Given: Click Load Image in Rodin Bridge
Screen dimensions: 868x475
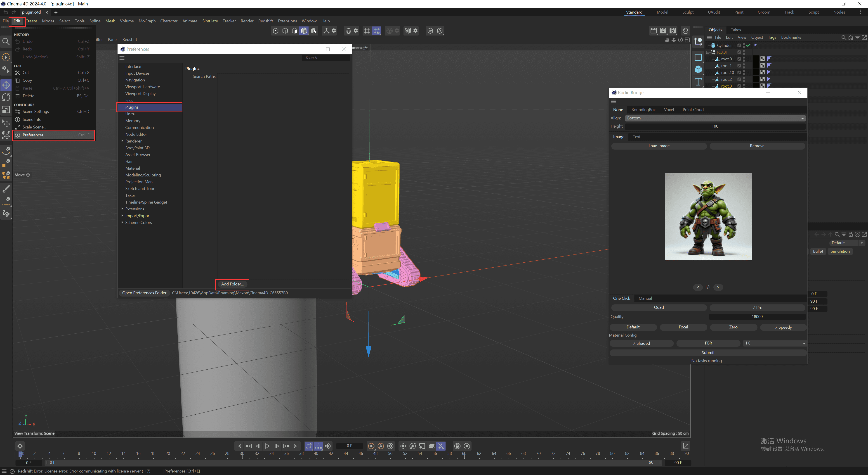Looking at the screenshot, I should pos(659,146).
